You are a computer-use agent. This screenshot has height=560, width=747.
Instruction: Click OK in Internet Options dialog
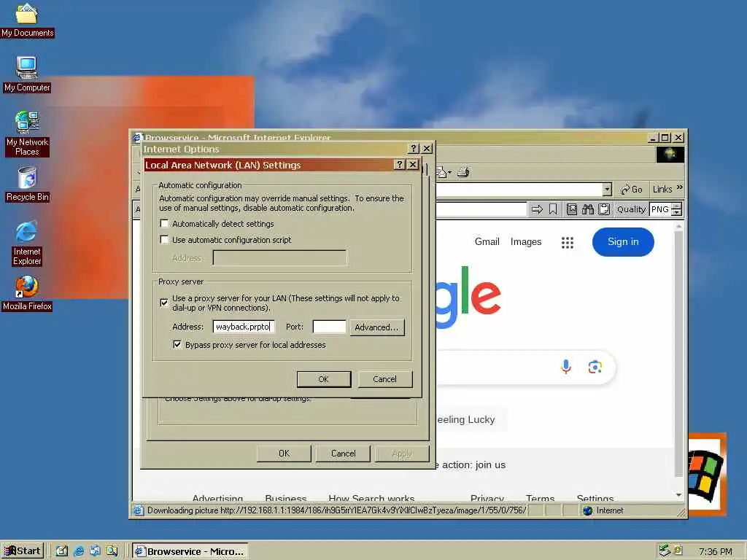pos(284,454)
